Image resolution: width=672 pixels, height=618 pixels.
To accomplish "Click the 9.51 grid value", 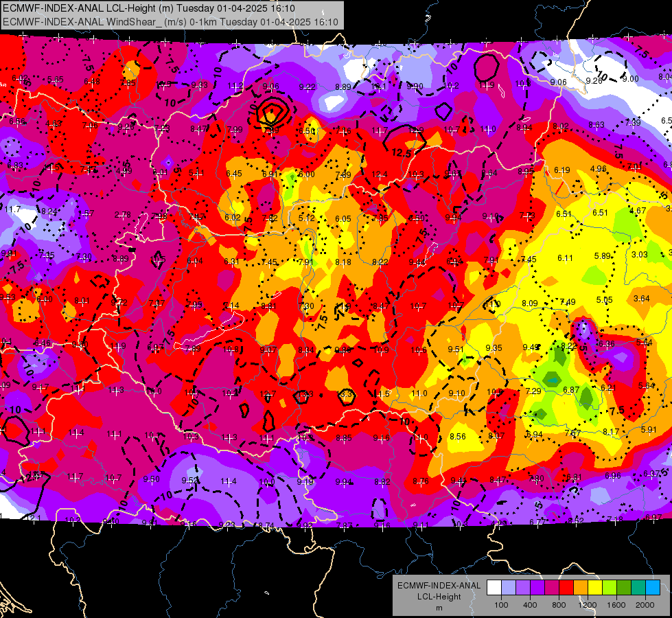I will (456, 349).
